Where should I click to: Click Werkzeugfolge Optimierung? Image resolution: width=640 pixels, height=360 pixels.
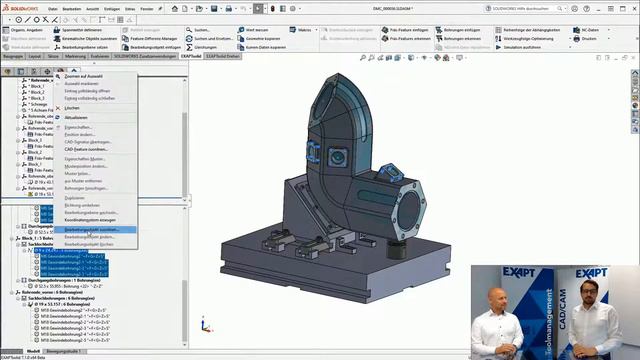(524, 38)
